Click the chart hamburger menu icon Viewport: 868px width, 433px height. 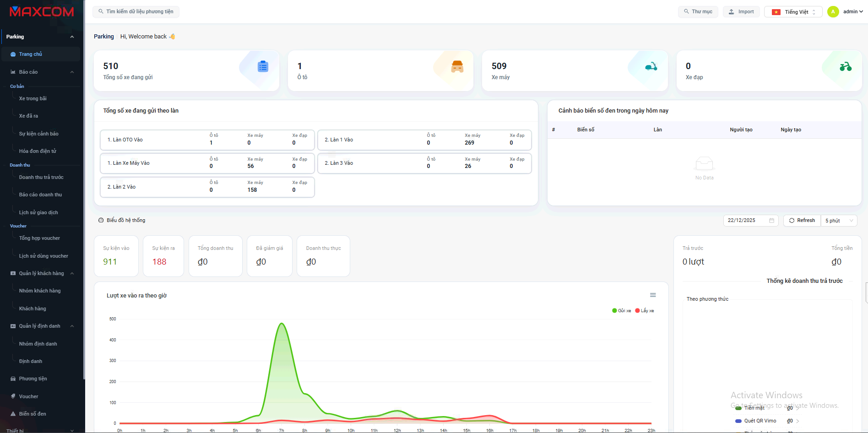pos(653,295)
